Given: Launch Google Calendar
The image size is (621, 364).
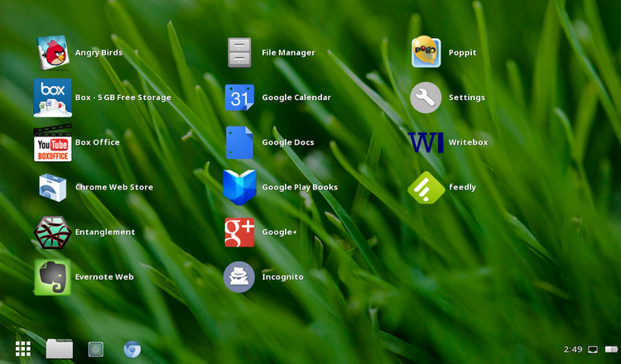Looking at the screenshot, I should pos(239,98).
